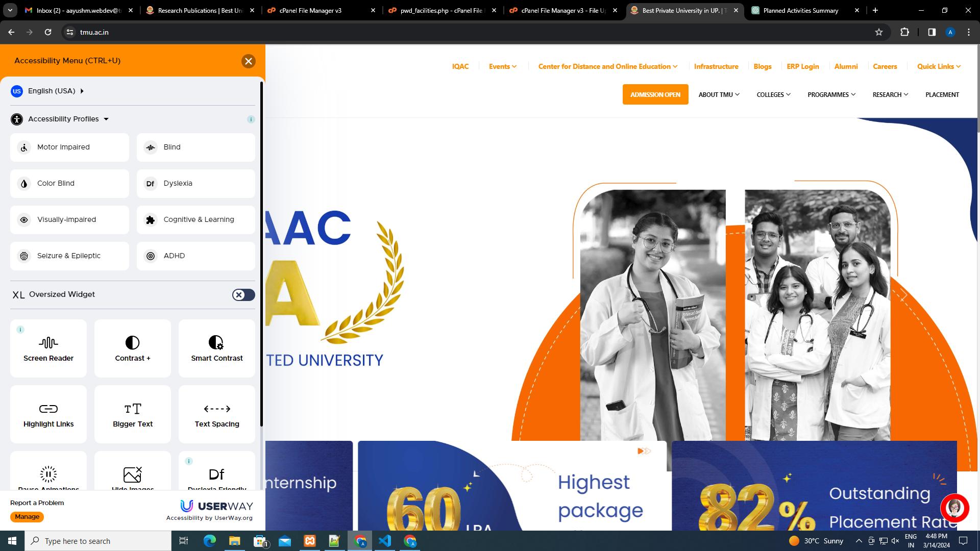The image size is (980, 551).
Task: Open the COLLEGES navigation menu
Action: point(773,95)
